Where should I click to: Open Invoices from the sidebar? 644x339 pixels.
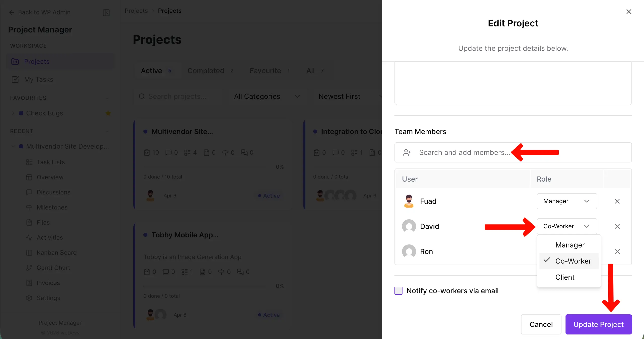pos(48,283)
